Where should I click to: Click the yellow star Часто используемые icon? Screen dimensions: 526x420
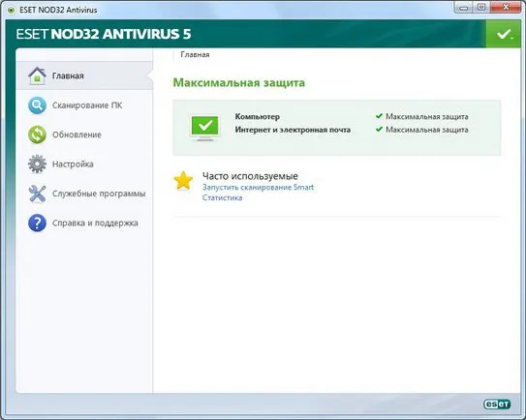[183, 181]
